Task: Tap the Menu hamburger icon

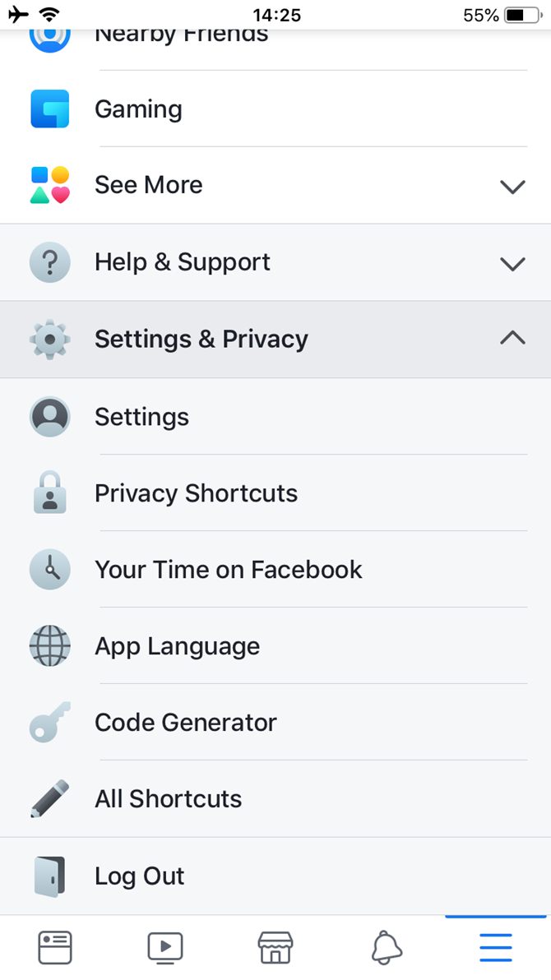Action: click(x=495, y=946)
